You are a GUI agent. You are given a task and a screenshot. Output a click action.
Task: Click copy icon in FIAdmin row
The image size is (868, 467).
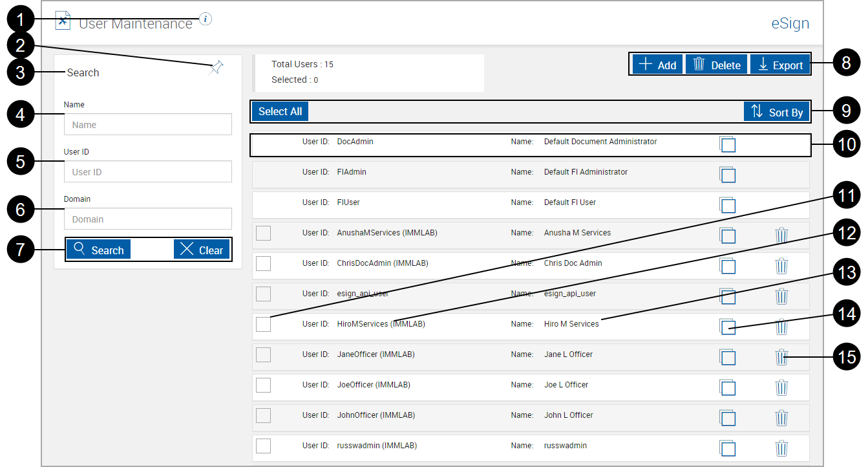point(727,175)
